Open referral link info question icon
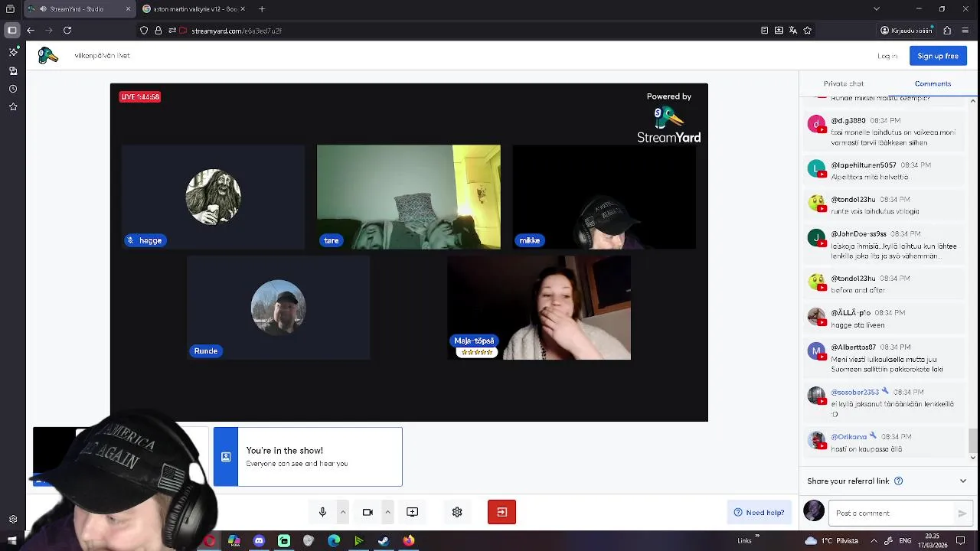The height and width of the screenshot is (551, 980). [899, 481]
